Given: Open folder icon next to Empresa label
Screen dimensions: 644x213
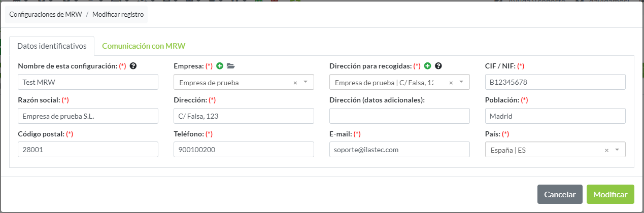Looking at the screenshot, I should (x=230, y=66).
